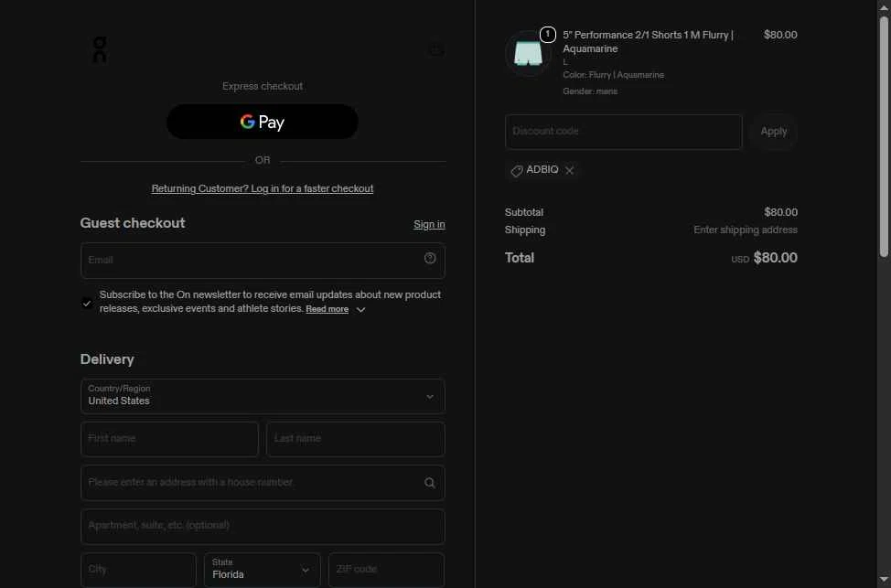This screenshot has width=891, height=588.
Task: Open the Country/Region dropdown
Action: 263,396
